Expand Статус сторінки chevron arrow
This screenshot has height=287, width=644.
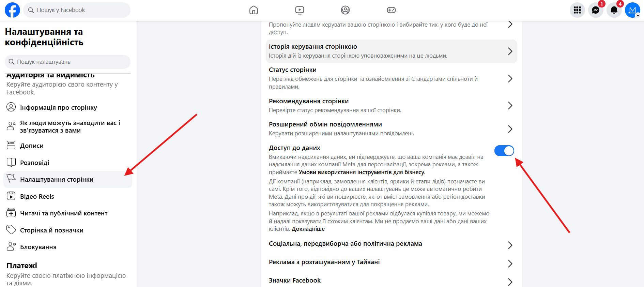point(510,79)
